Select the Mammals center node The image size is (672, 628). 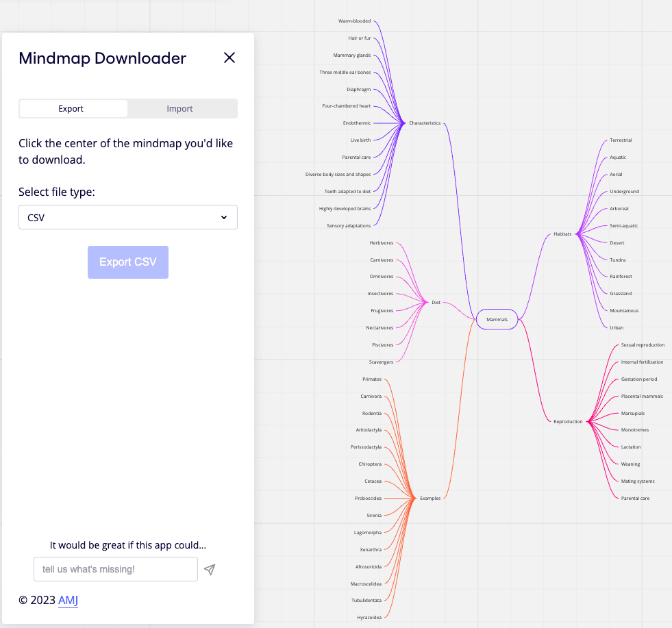tap(497, 319)
